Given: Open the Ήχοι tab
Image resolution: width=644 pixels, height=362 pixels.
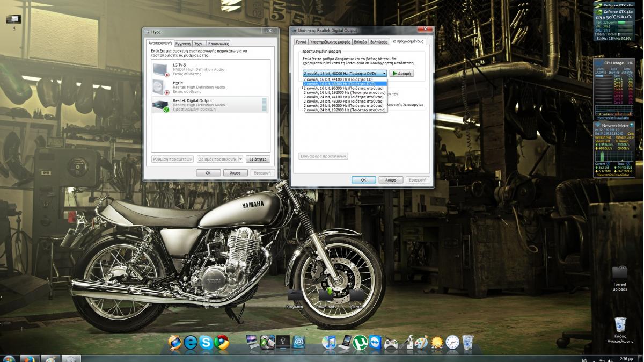Looking at the screenshot, I should [x=199, y=43].
